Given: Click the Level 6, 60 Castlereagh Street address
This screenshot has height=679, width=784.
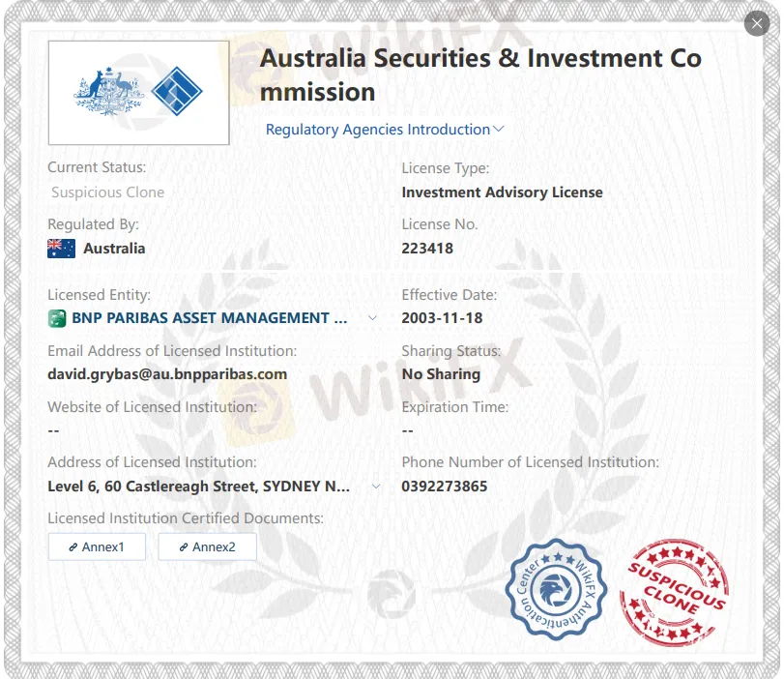Looking at the screenshot, I should click(x=198, y=486).
